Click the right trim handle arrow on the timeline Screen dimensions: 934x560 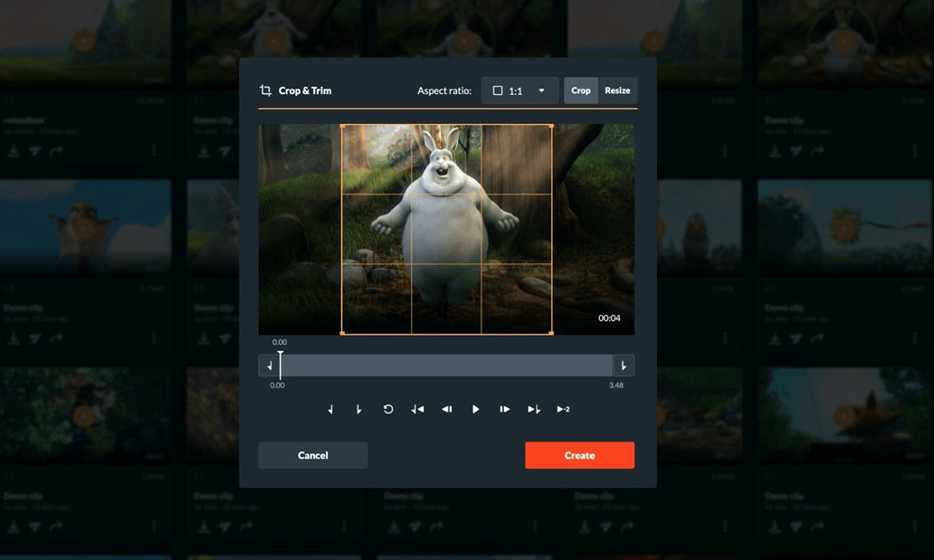pyautogui.click(x=624, y=365)
